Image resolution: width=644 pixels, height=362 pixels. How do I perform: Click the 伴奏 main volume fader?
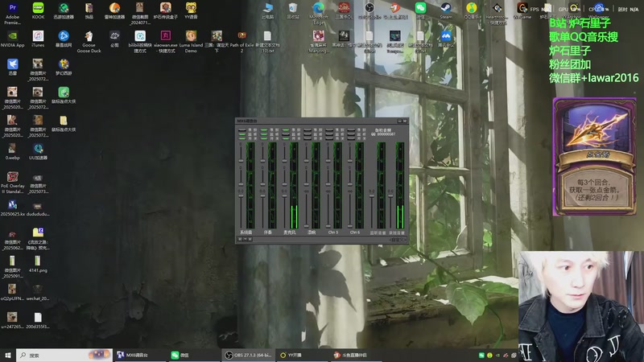point(263,195)
